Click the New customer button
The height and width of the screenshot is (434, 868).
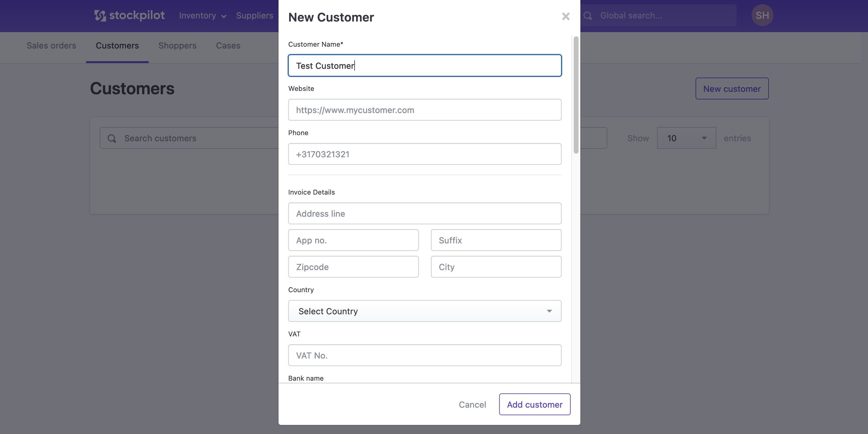[732, 88]
